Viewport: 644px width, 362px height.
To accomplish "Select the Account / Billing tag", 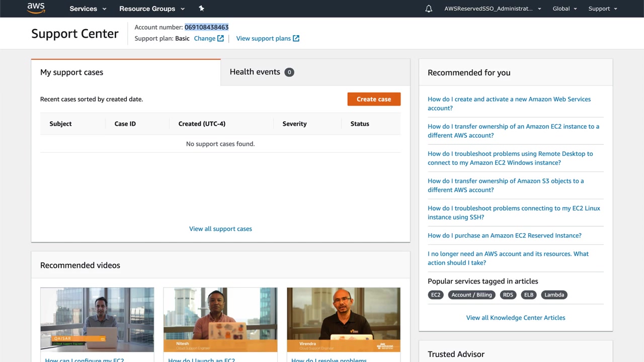I will pyautogui.click(x=471, y=295).
